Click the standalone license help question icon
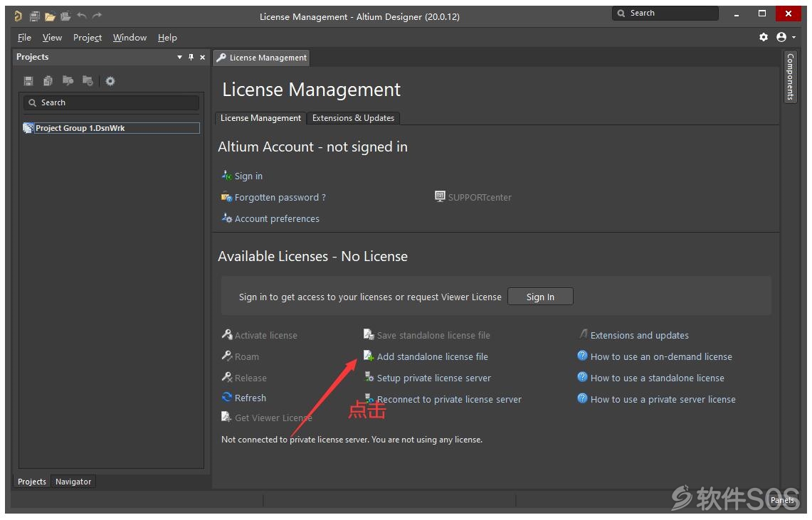Viewport: 812px width, 520px height. (x=582, y=377)
